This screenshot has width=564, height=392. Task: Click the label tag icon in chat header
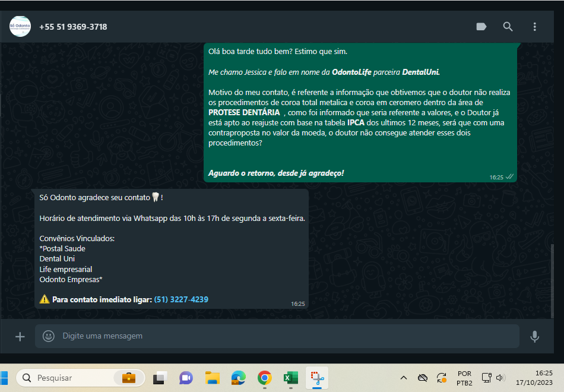[481, 27]
